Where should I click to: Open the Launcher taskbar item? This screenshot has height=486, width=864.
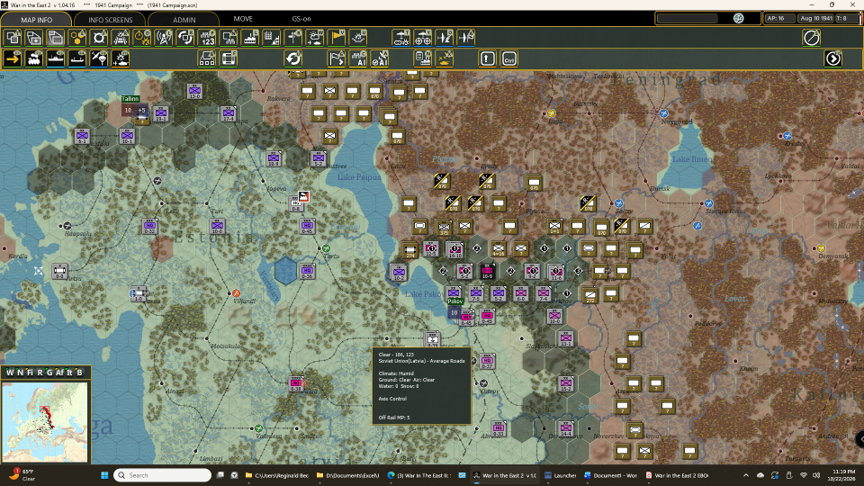click(x=560, y=475)
